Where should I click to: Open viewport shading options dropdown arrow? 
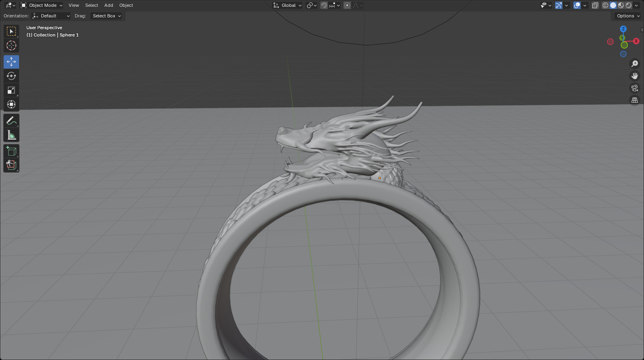636,5
